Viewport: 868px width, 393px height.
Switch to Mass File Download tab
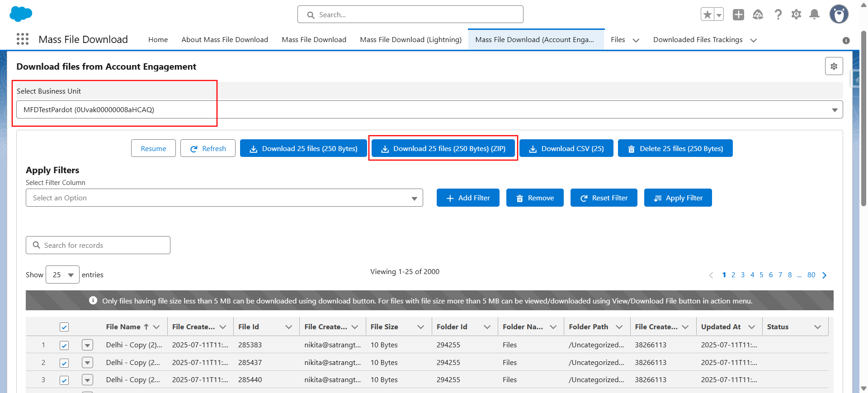314,40
